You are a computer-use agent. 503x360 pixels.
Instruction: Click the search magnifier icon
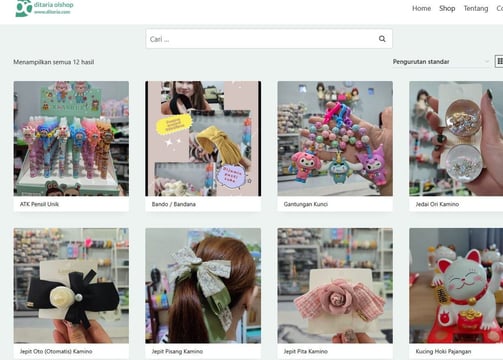pyautogui.click(x=382, y=39)
